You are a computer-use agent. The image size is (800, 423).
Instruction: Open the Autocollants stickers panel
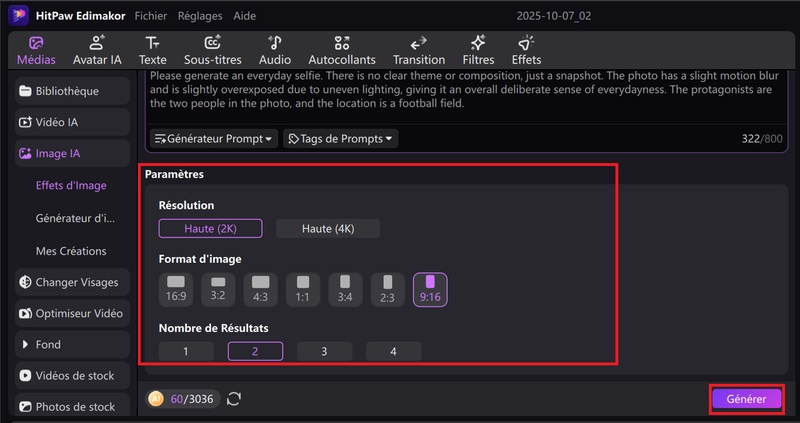pos(342,50)
